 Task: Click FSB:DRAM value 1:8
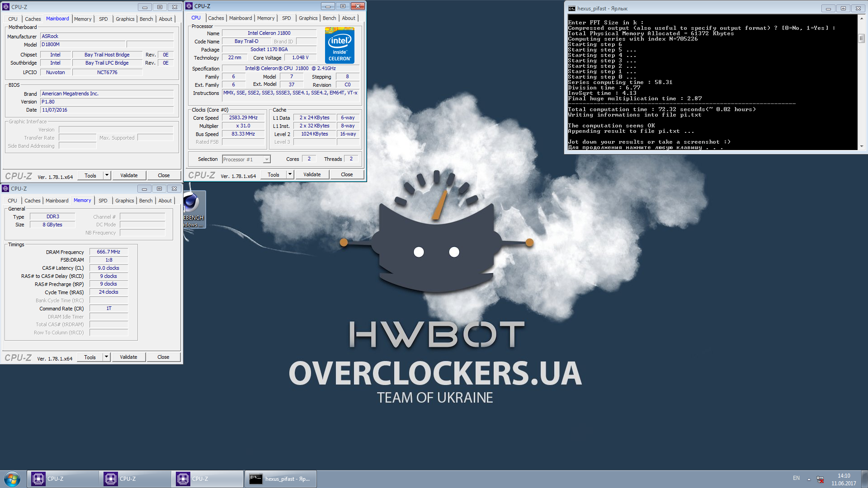coord(108,260)
